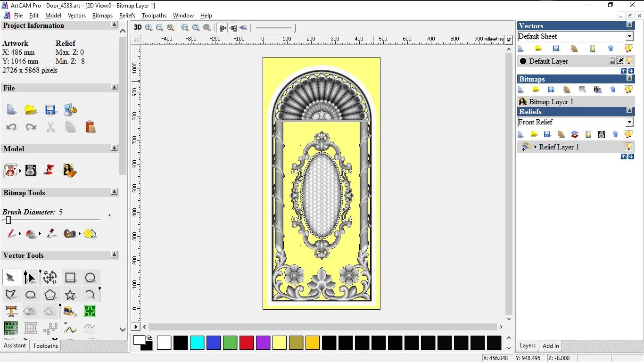Click the vector text tool icon
Viewport: 644px width, 362px height.
click(x=11, y=312)
